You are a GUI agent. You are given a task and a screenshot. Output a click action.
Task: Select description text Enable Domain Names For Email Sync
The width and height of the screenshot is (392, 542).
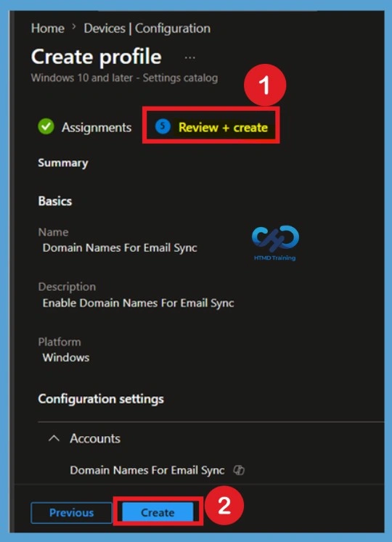pyautogui.click(x=138, y=303)
